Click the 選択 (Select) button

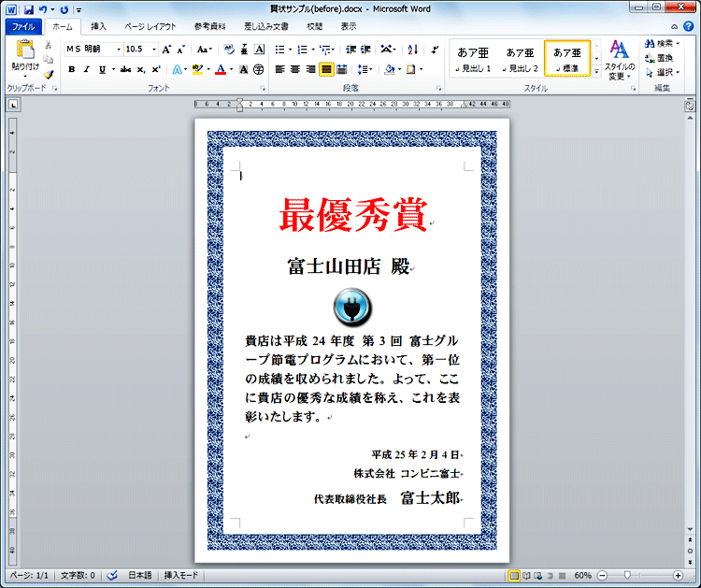tap(662, 72)
